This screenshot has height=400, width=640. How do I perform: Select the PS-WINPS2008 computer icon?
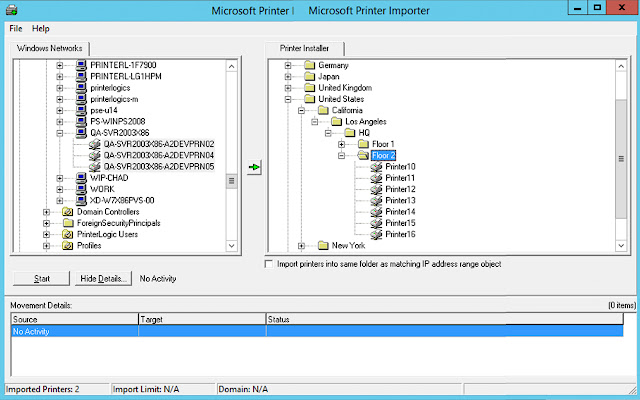[x=81, y=121]
